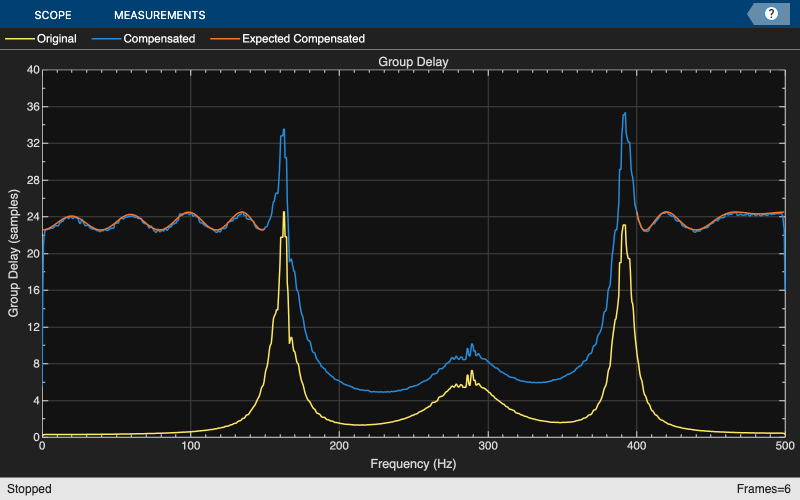Toggle the Original legend entry
This screenshot has width=800, height=500.
tap(56, 39)
